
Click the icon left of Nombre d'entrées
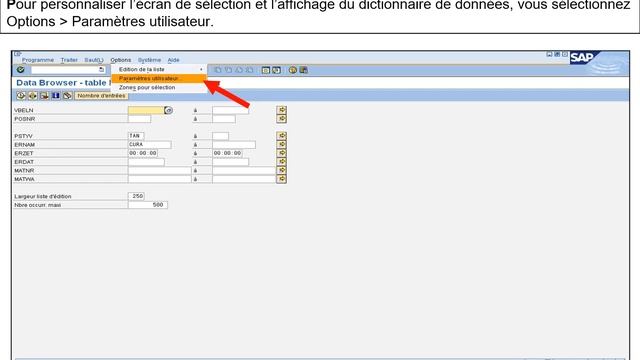[67, 96]
